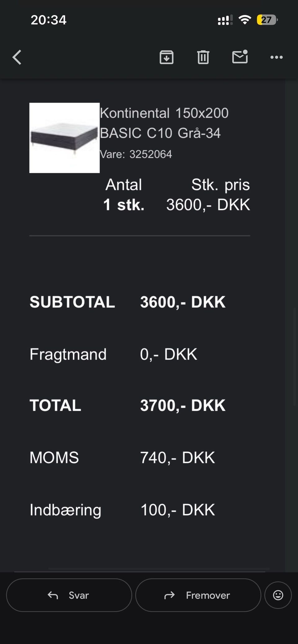Open the emoji reaction smiley button

pos(278,595)
